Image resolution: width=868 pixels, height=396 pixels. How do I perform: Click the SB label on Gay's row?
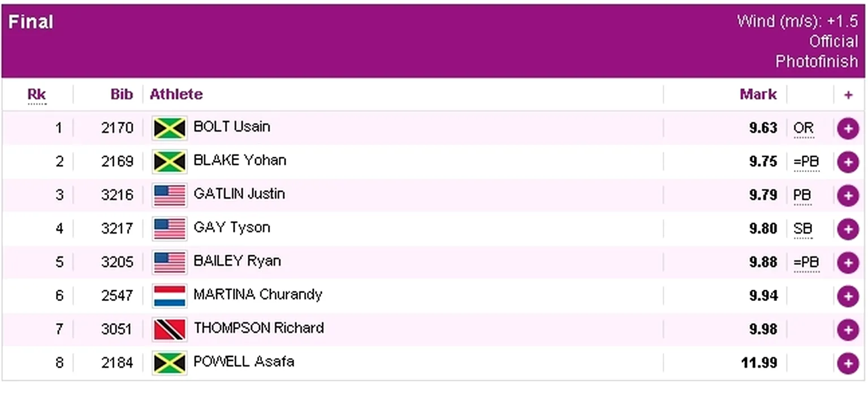(x=802, y=229)
